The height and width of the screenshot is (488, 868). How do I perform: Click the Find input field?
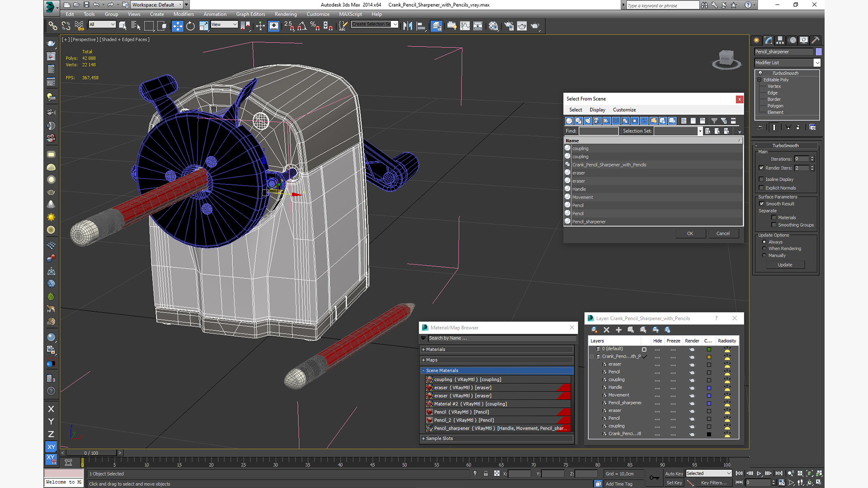tap(598, 131)
